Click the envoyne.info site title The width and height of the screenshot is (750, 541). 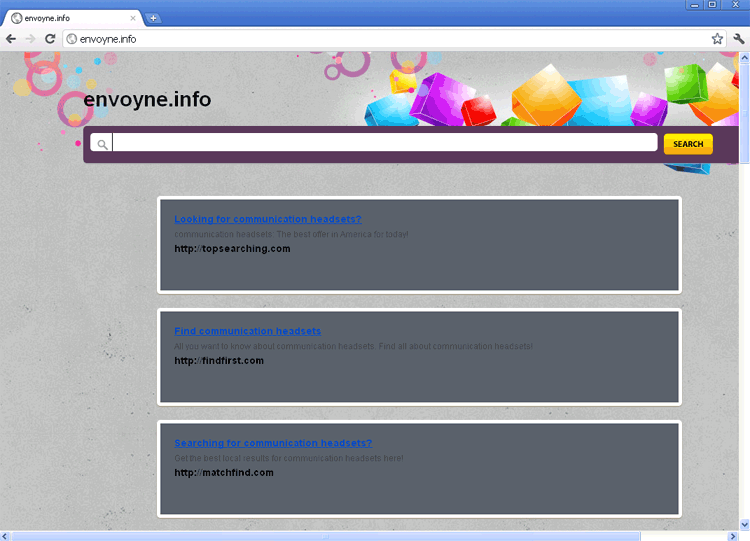point(147,100)
